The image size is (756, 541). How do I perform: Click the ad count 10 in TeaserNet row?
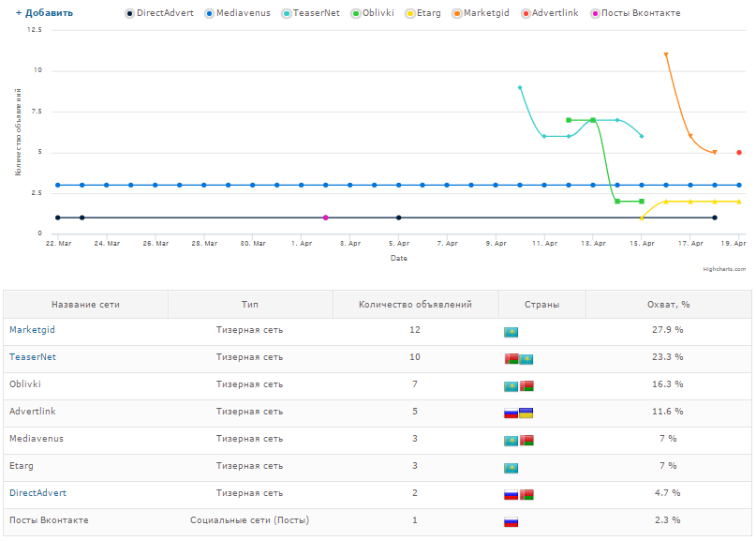tap(415, 356)
